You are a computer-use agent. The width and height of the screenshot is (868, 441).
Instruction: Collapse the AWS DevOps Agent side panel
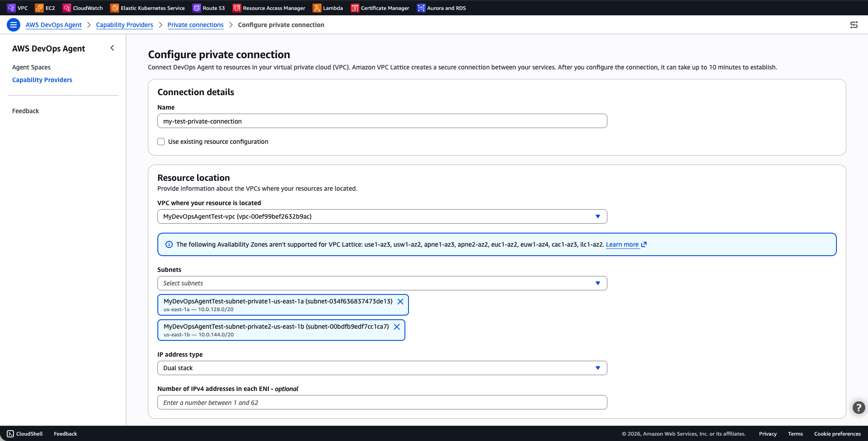click(x=112, y=48)
